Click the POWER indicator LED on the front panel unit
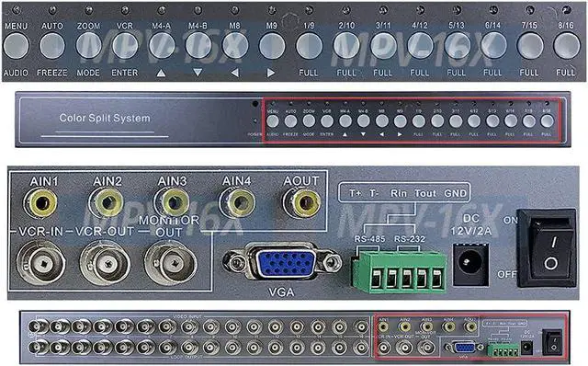Screen dimensions: 588x366 coord(255,120)
